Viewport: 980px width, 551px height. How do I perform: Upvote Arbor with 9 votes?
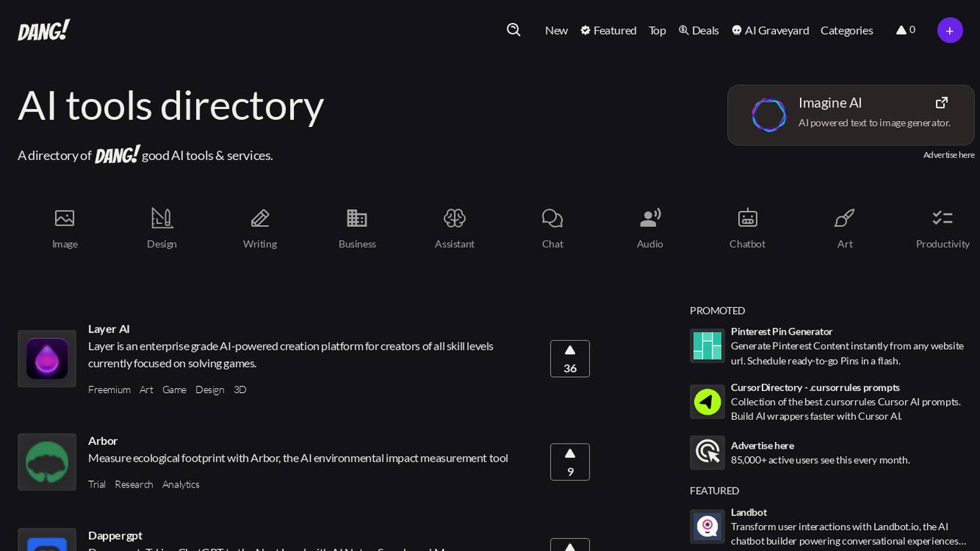tap(570, 462)
